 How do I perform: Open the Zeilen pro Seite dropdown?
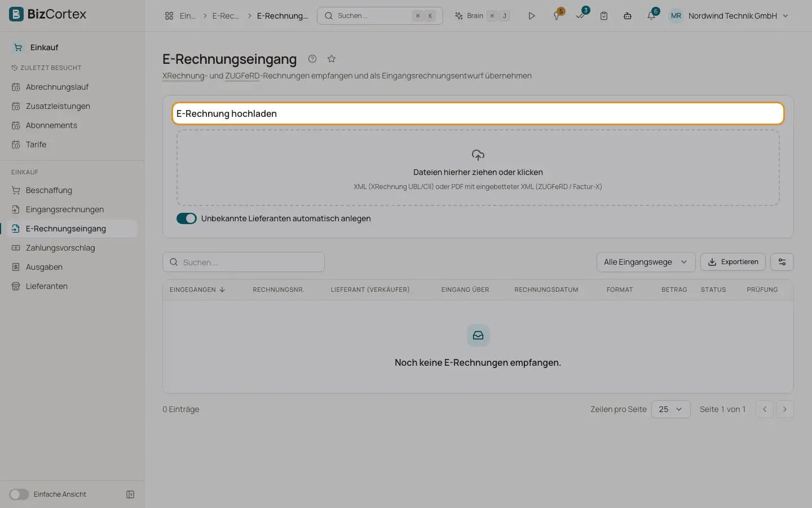point(670,409)
